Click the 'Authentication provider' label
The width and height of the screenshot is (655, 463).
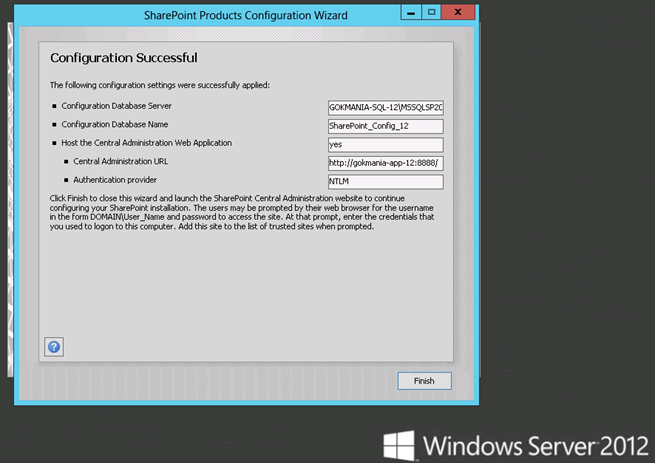115,180
